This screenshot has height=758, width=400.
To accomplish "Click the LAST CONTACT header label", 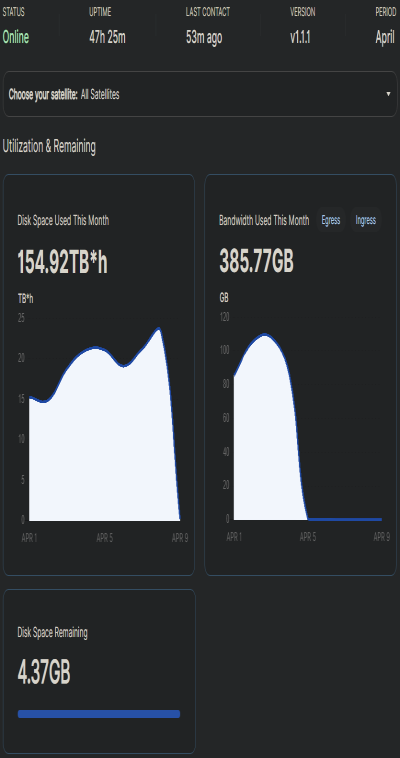I will click(208, 12).
